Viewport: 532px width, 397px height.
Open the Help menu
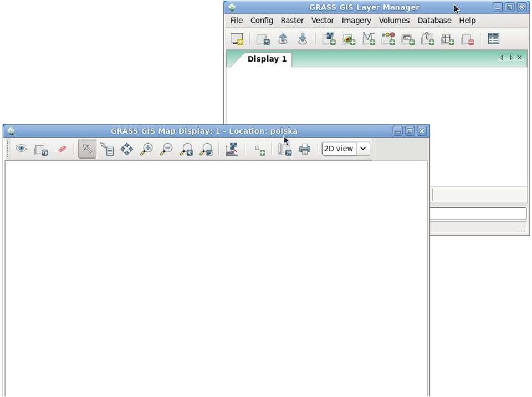[x=467, y=21]
